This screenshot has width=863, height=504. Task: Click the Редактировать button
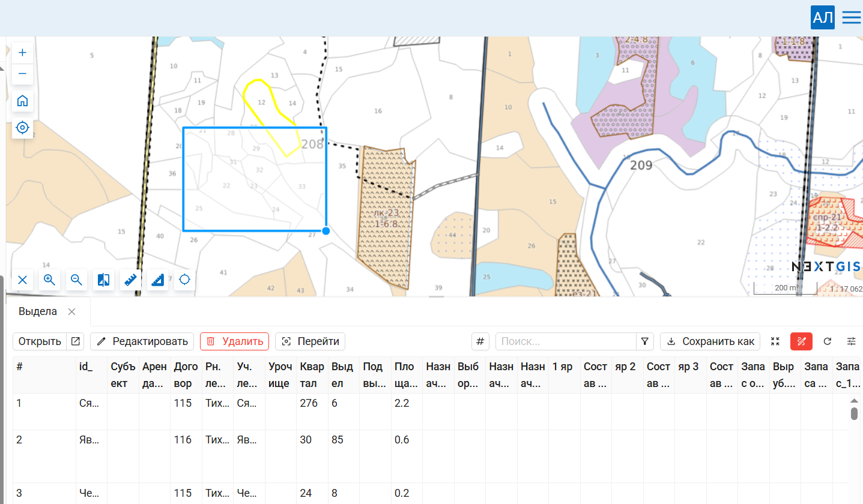[x=142, y=341]
